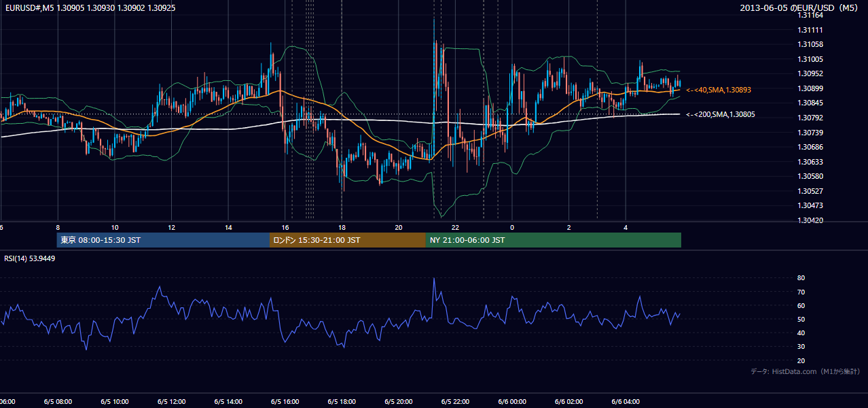Screen dimensions: 868x408
Task: Click price axis value 1.30845
Action: 811,103
